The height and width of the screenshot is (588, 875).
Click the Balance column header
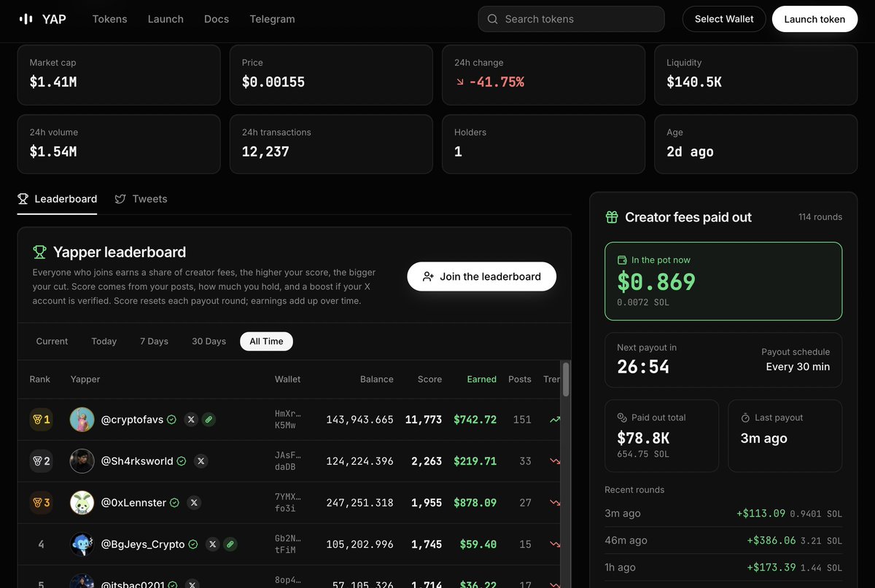[376, 379]
